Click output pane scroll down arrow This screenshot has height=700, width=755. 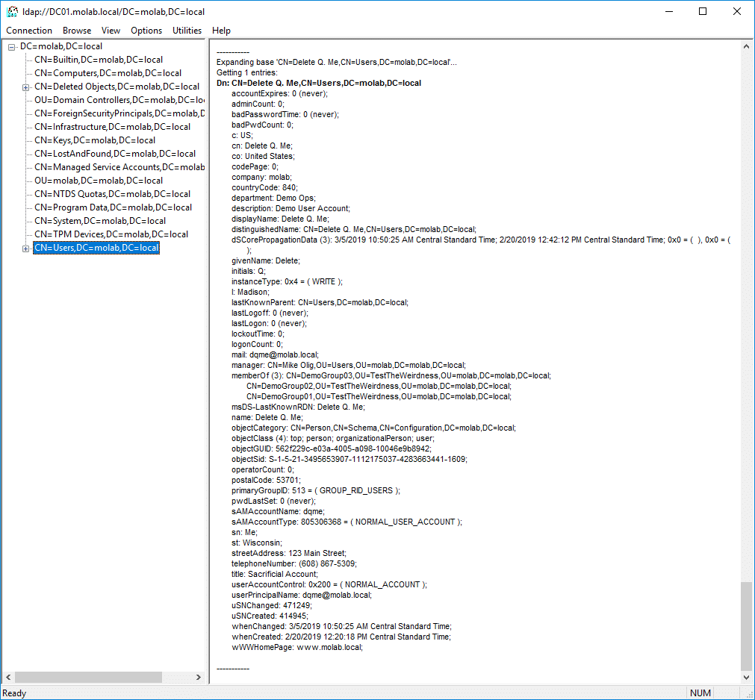pyautogui.click(x=746, y=678)
